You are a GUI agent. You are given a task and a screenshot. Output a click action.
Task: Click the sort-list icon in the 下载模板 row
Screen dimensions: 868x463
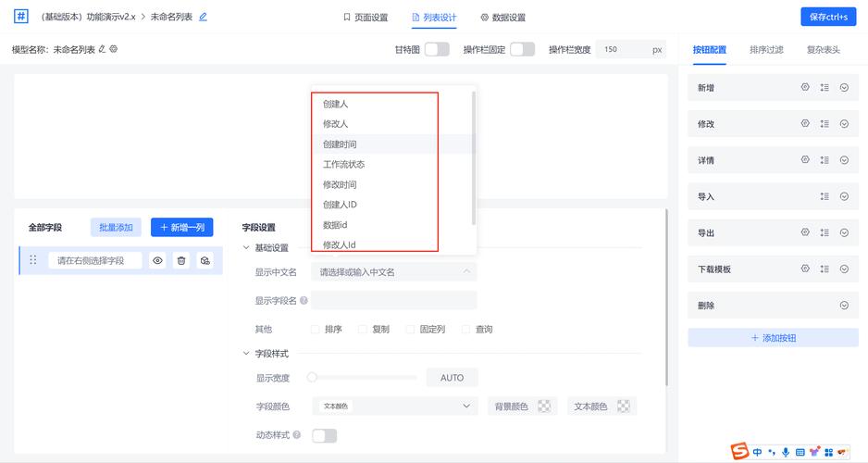[825, 269]
